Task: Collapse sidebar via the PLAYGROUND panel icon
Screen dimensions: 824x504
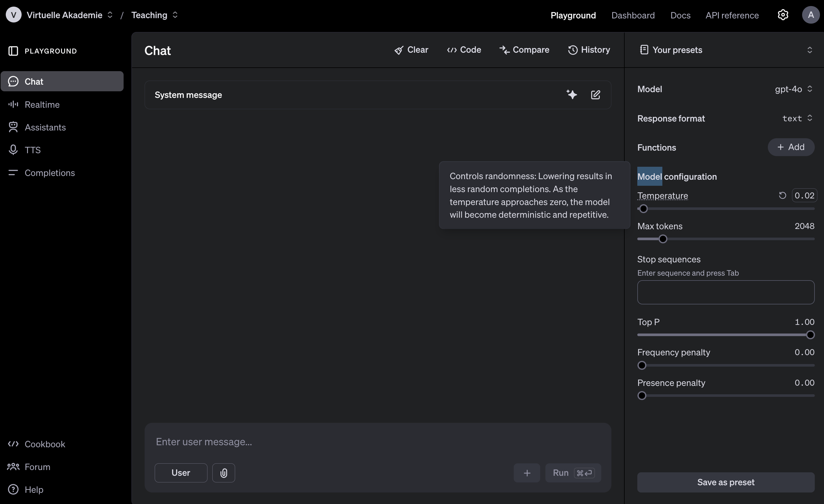Action: point(13,51)
